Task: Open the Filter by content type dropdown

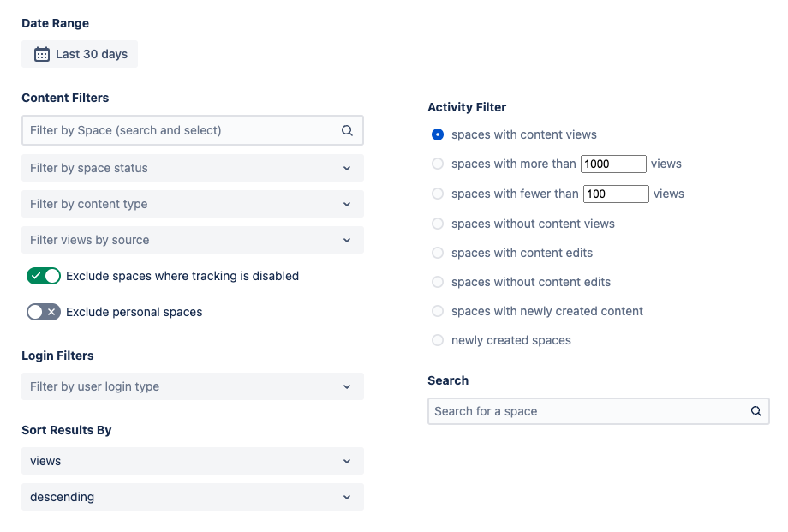Action: 193,204
